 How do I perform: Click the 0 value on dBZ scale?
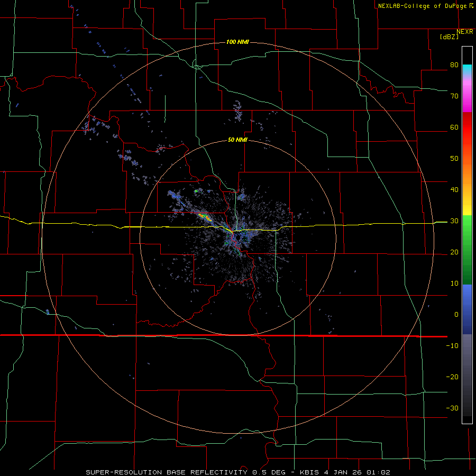(456, 315)
